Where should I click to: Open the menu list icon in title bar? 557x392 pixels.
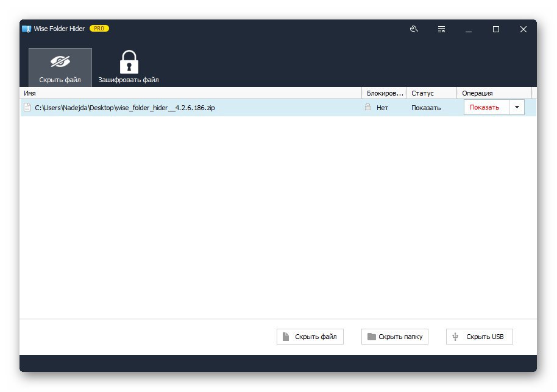pos(441,29)
